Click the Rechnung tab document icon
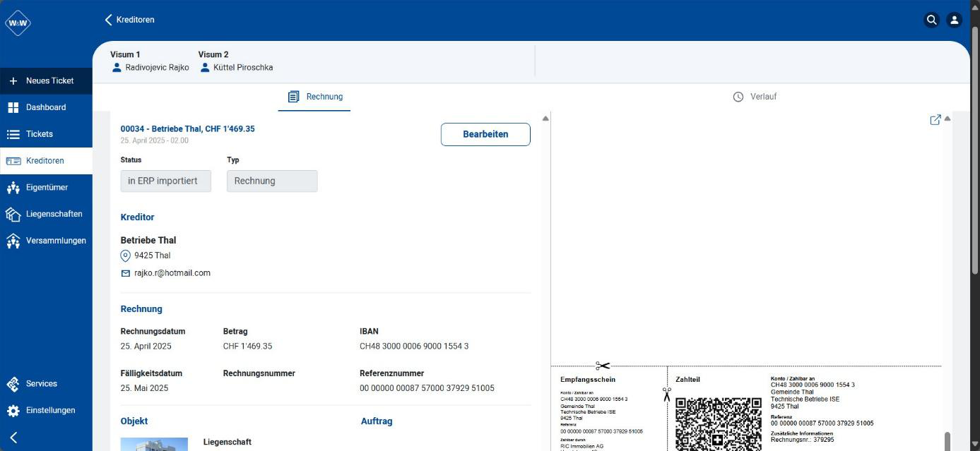980x451 pixels. (x=294, y=97)
